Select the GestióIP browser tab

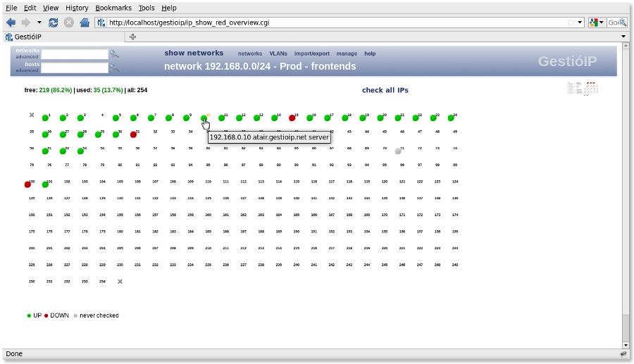pyautogui.click(x=65, y=37)
